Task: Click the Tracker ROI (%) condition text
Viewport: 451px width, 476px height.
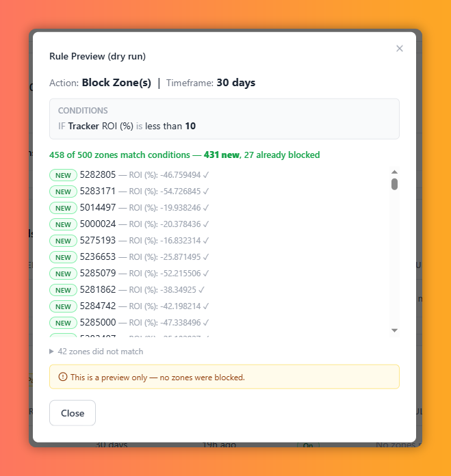Action: point(101,126)
